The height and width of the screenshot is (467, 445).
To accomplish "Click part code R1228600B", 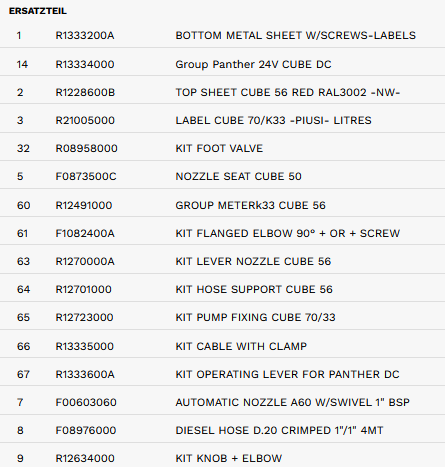I will point(85,92).
